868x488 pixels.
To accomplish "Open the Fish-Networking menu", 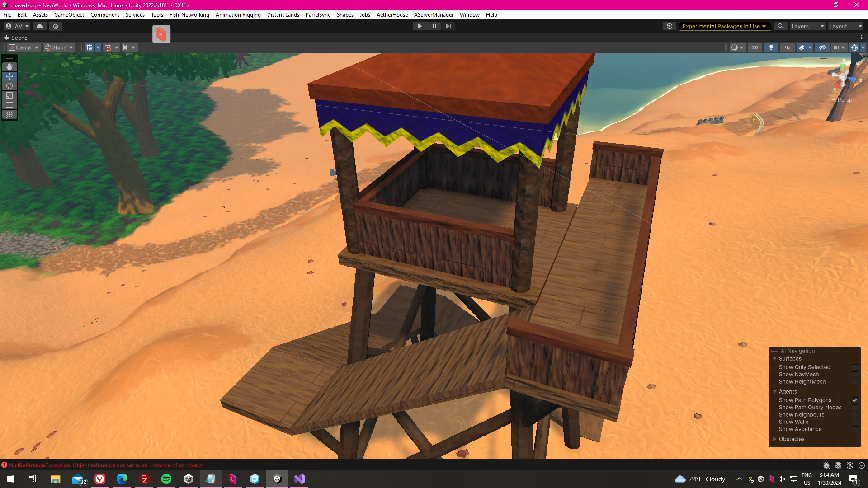I will [x=189, y=15].
